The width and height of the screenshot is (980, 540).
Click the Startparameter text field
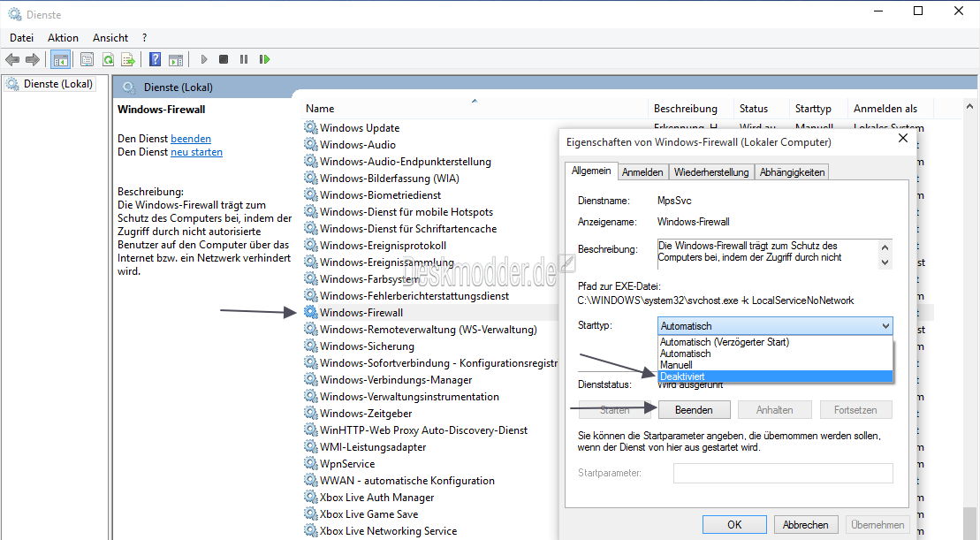click(x=782, y=473)
